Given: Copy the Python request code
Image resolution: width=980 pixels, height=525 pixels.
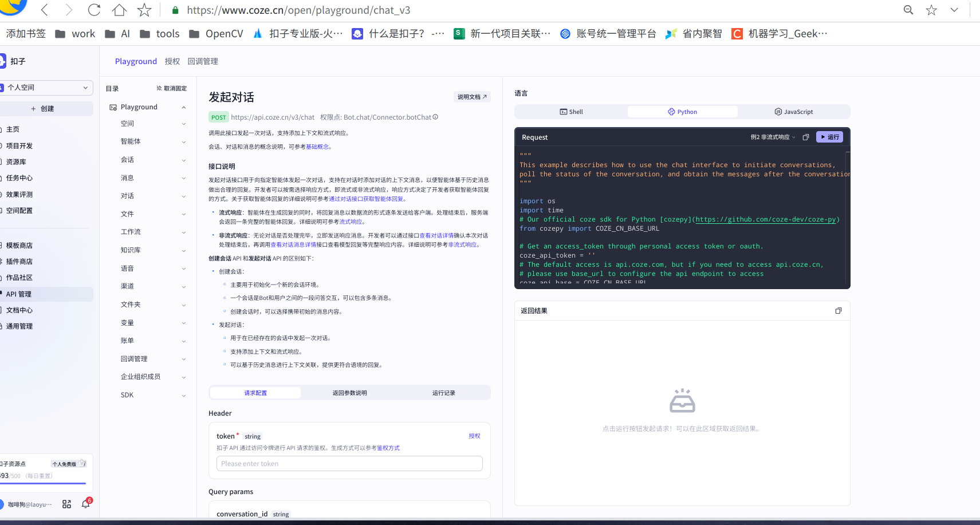Looking at the screenshot, I should tap(806, 137).
